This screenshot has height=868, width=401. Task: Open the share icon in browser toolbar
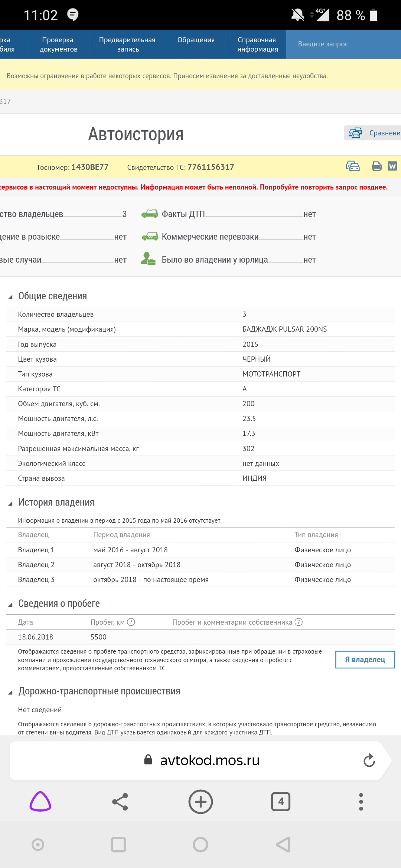tap(120, 802)
